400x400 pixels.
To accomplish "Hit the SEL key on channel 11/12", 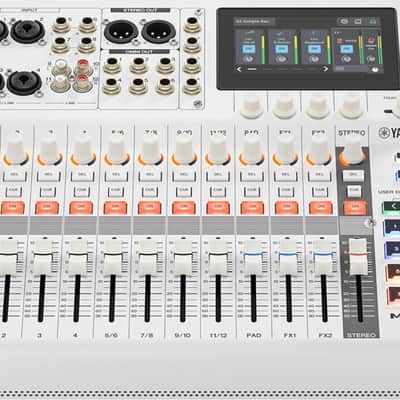I will (218, 176).
